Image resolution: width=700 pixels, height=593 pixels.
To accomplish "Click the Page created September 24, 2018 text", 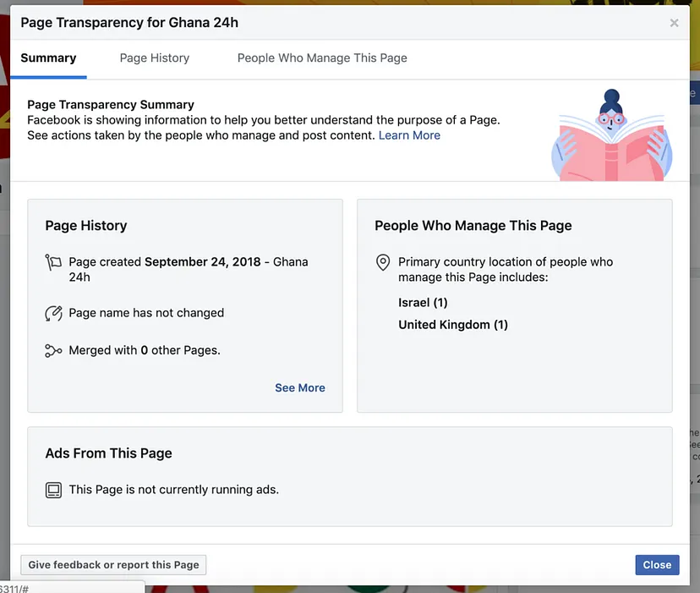I will (189, 270).
